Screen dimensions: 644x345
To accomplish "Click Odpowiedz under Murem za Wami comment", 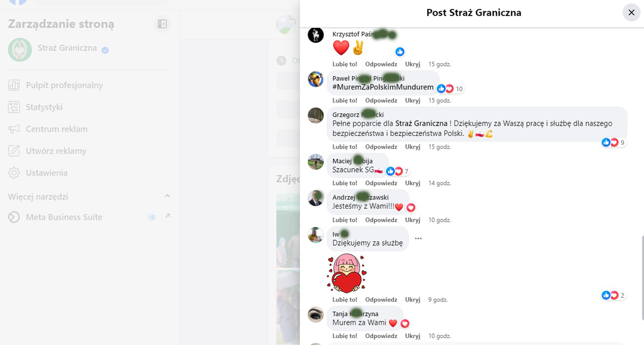I will tap(381, 335).
